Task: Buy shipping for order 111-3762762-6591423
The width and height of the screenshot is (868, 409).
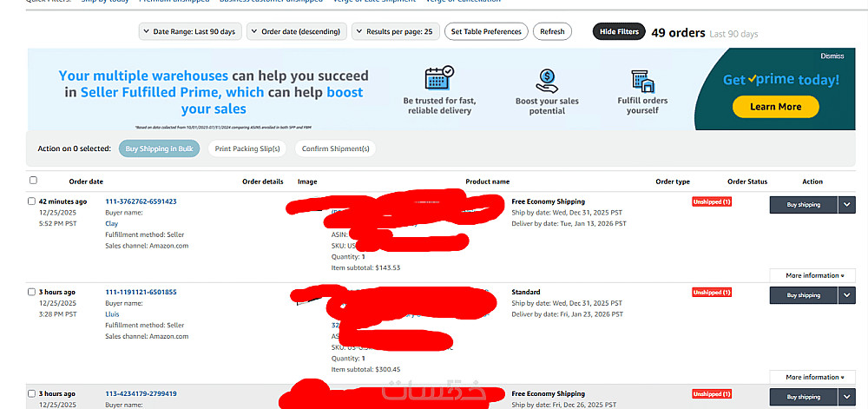Action: coord(803,205)
